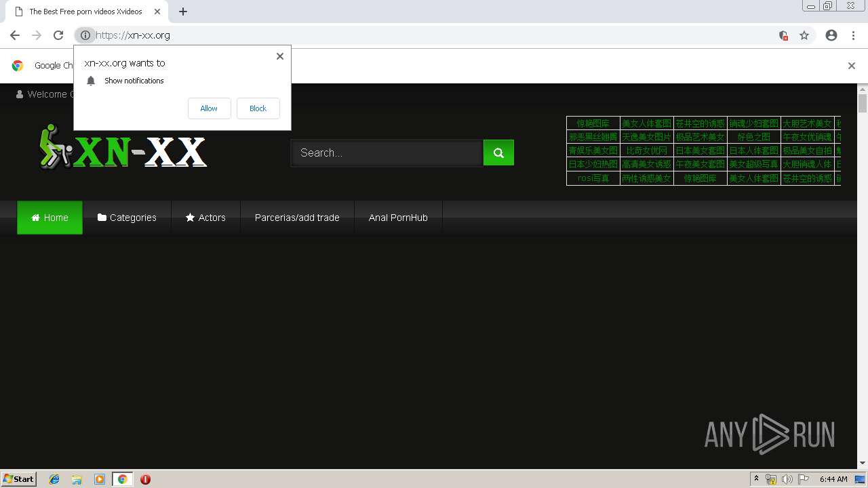This screenshot has height=488, width=868.
Task: Click the Welcome user icon
Action: click(x=20, y=94)
